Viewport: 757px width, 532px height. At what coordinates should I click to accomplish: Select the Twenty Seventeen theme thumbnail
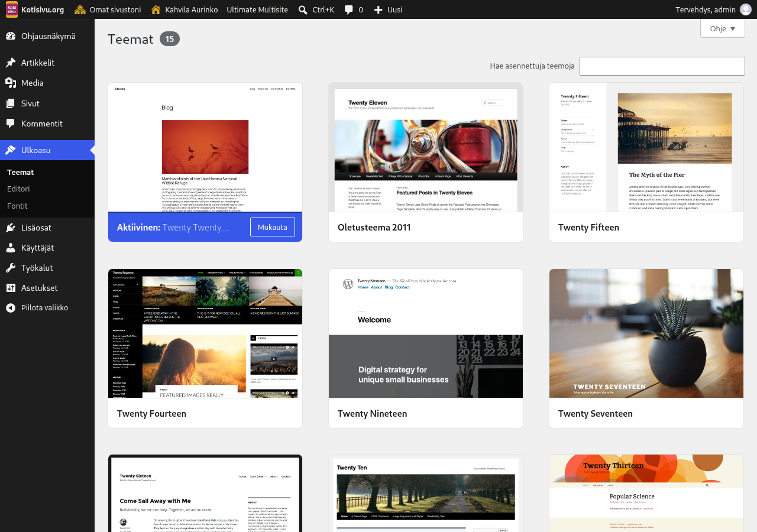tap(646, 333)
